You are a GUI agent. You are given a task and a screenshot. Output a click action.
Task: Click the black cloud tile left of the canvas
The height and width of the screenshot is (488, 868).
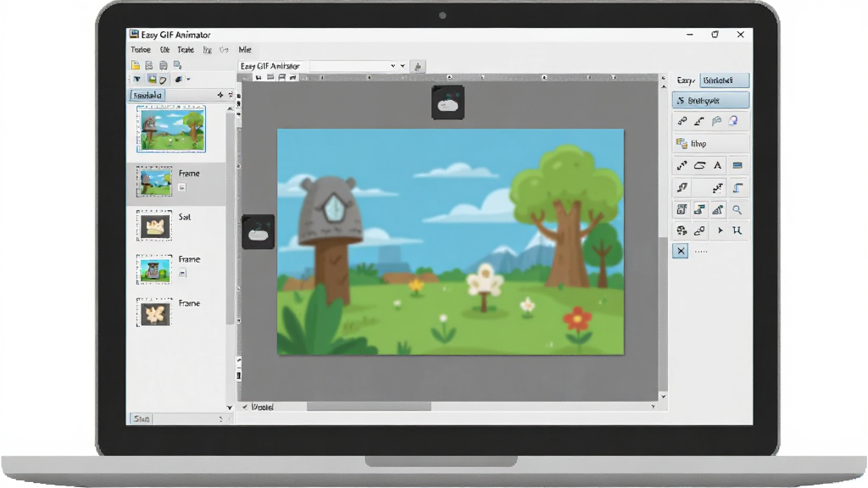tap(258, 232)
